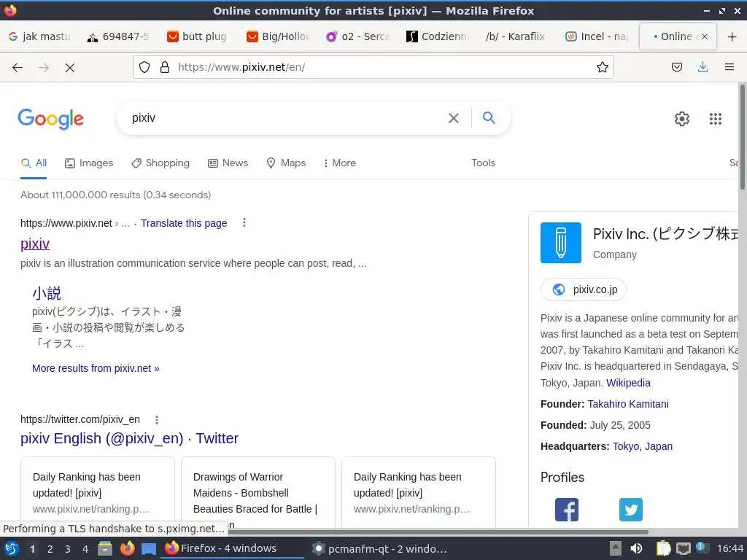Switch to the 'o2 - Serce' tab
This screenshot has height=560, width=747.
pos(358,36)
